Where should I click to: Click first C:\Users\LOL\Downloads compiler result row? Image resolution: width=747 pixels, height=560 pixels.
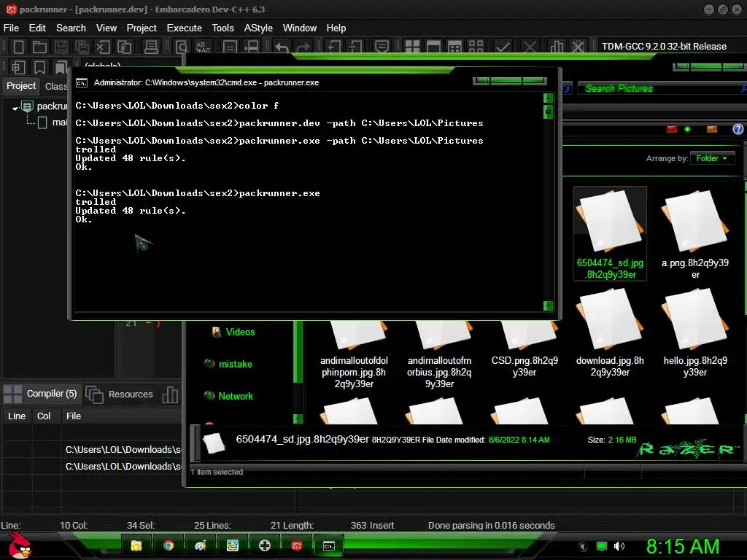point(91,449)
